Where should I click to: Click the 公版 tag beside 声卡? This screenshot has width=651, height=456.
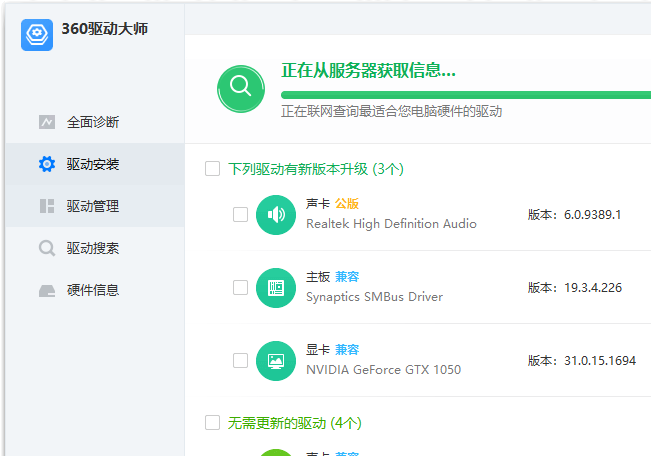click(x=347, y=203)
